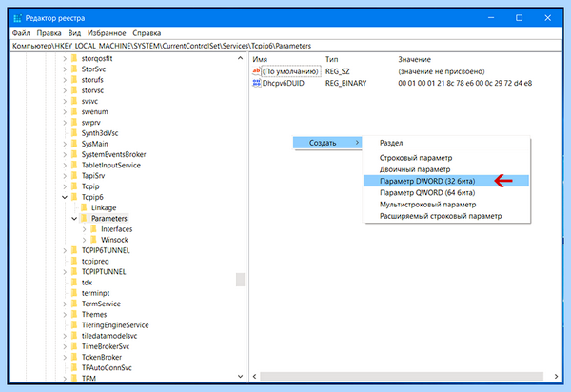Select the TokenBroker folder icon
Screen dimensions: 571x392
click(74, 357)
